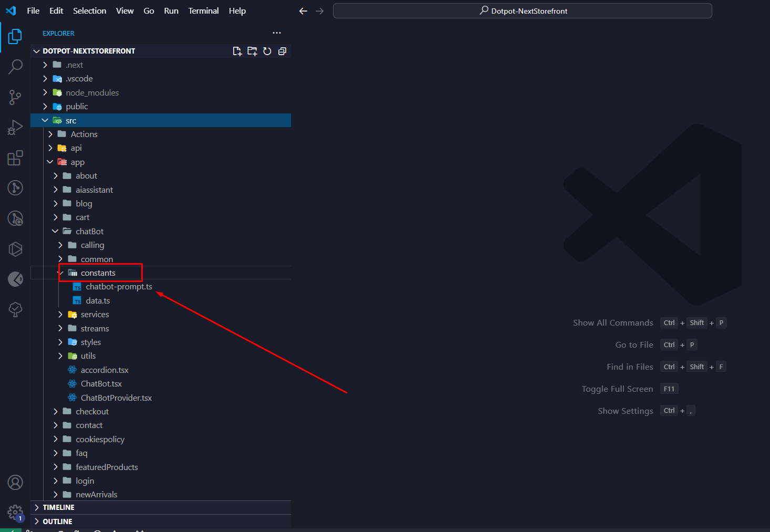Select the newArrivals folder

click(x=161, y=495)
